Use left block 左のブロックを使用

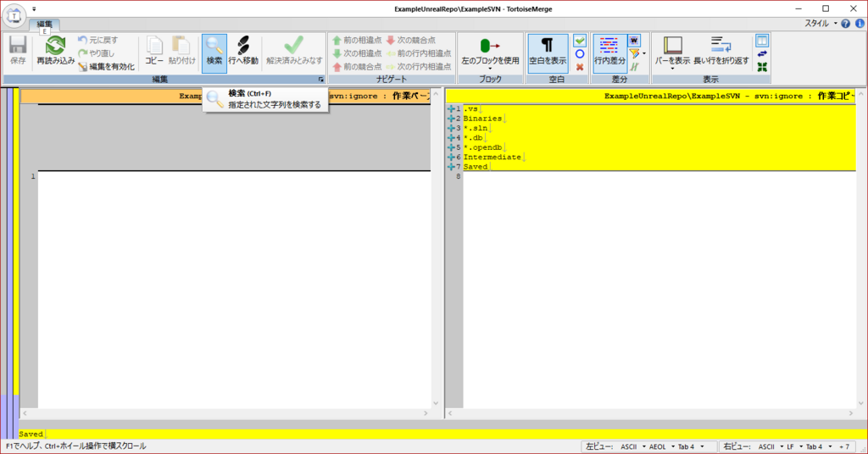[490, 53]
